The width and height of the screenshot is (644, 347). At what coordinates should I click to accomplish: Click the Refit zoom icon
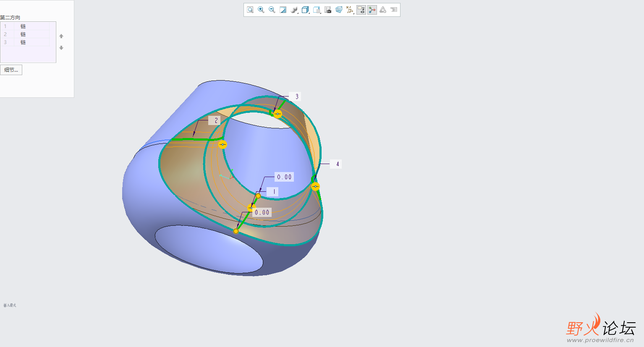click(x=250, y=10)
